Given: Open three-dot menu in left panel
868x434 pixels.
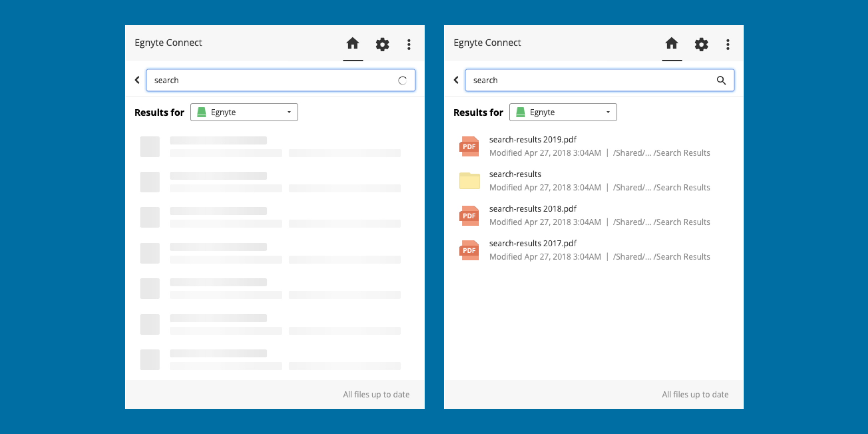Looking at the screenshot, I should pyautogui.click(x=409, y=44).
